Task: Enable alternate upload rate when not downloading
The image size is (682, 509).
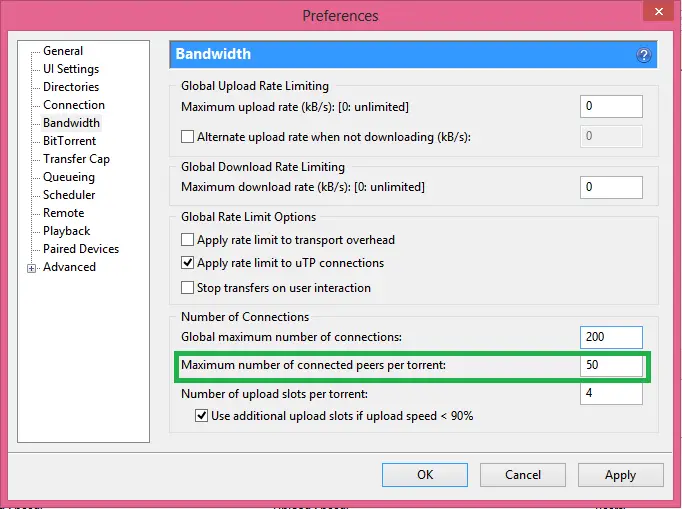Action: [x=187, y=137]
